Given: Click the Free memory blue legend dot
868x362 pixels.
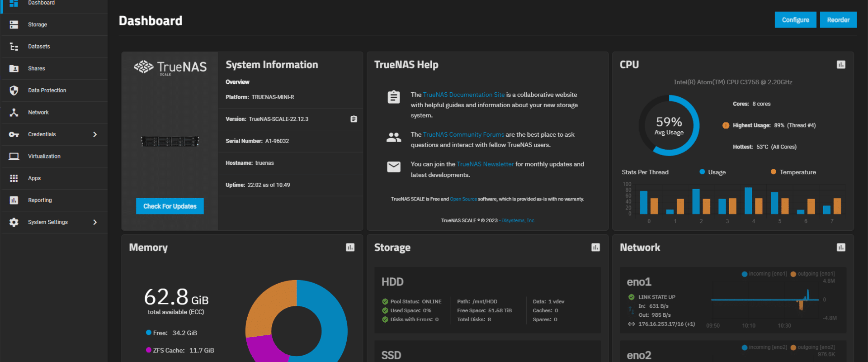Looking at the screenshot, I should coord(148,333).
